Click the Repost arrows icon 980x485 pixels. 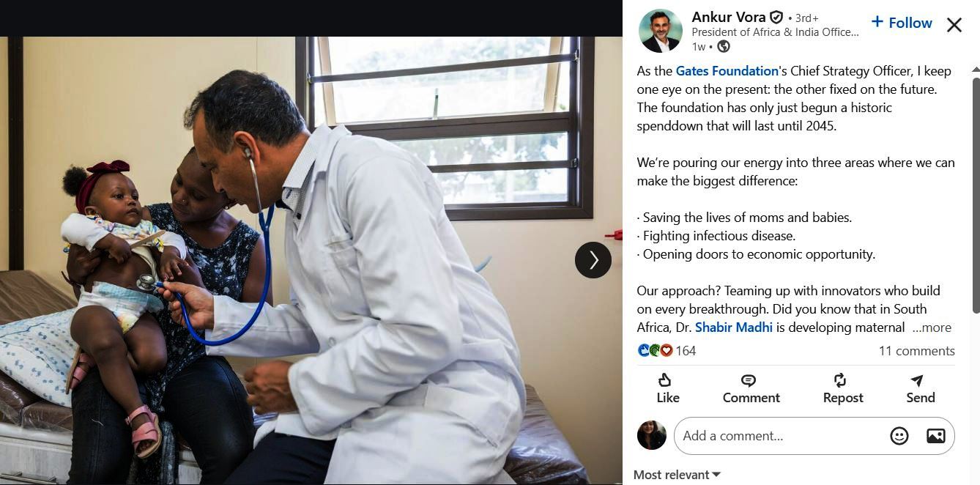pyautogui.click(x=840, y=380)
